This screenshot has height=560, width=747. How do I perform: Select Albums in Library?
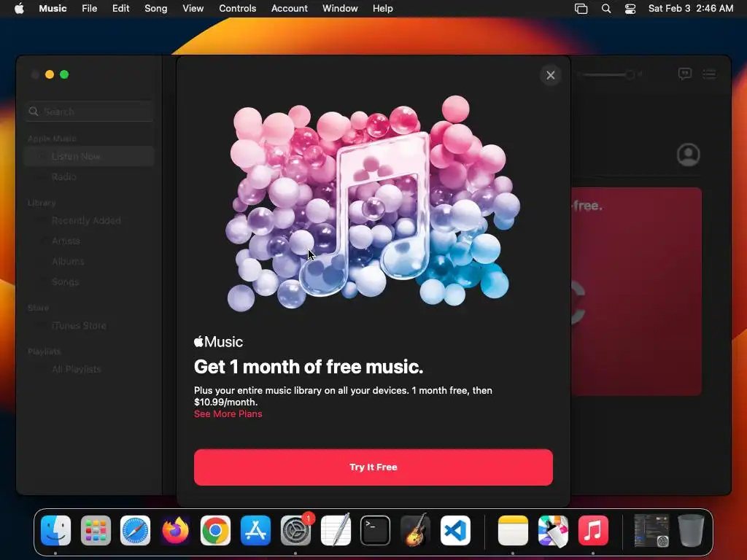click(90, 262)
